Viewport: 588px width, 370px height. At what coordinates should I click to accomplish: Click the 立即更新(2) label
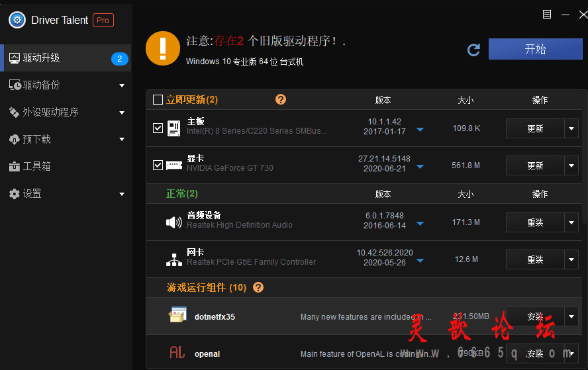192,100
